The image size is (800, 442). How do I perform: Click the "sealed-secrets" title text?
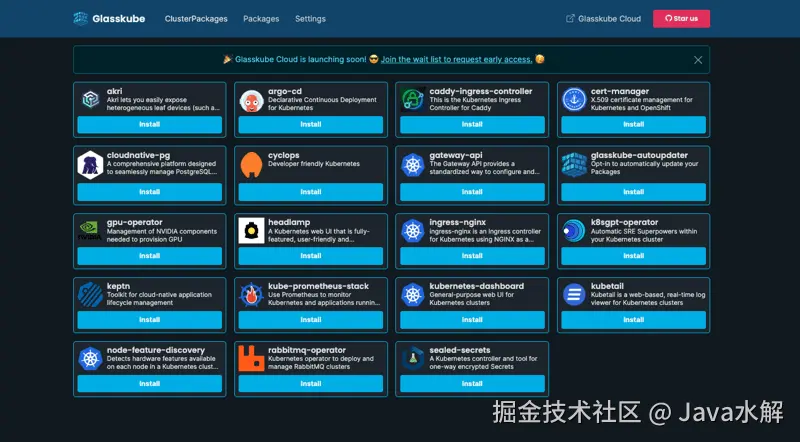tap(460, 350)
